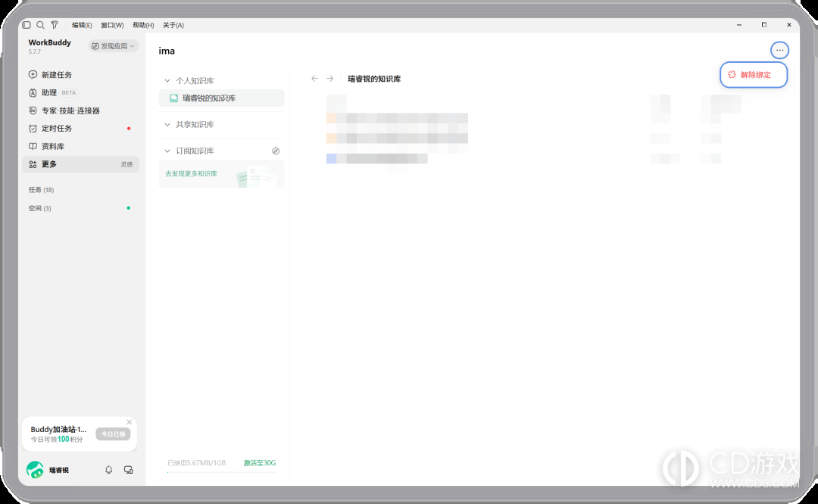Click the 瑞睿锐的知识库 breadcurmb title
The height and width of the screenshot is (504, 818).
pos(374,79)
